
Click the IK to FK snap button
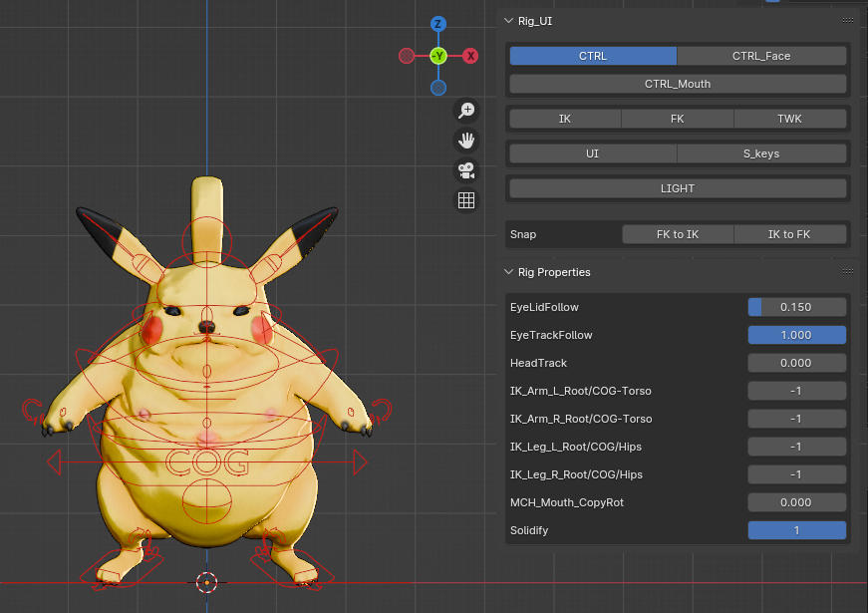789,234
